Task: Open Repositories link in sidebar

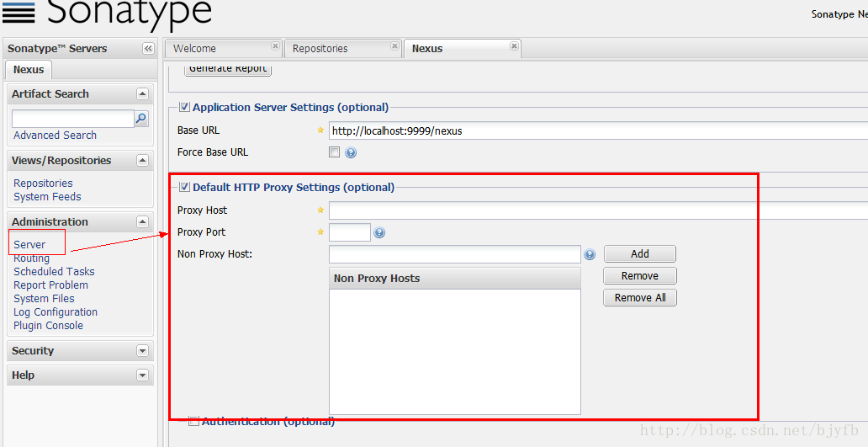Action: point(43,184)
